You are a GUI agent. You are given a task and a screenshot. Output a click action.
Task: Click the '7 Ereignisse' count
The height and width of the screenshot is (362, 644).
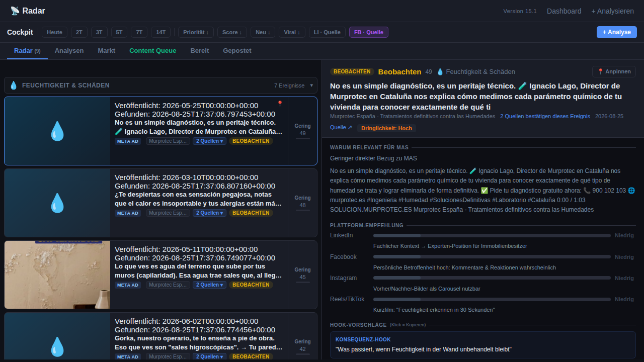(289, 85)
